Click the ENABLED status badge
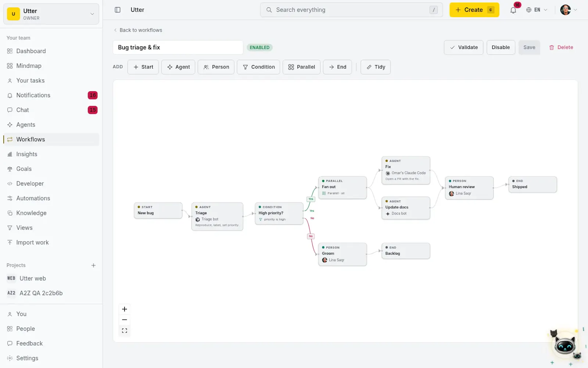Screen dimensions: 588x368 click(259, 47)
